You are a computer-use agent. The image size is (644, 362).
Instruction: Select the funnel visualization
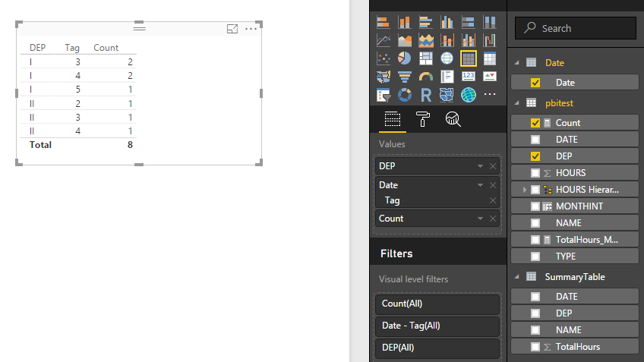[405, 77]
